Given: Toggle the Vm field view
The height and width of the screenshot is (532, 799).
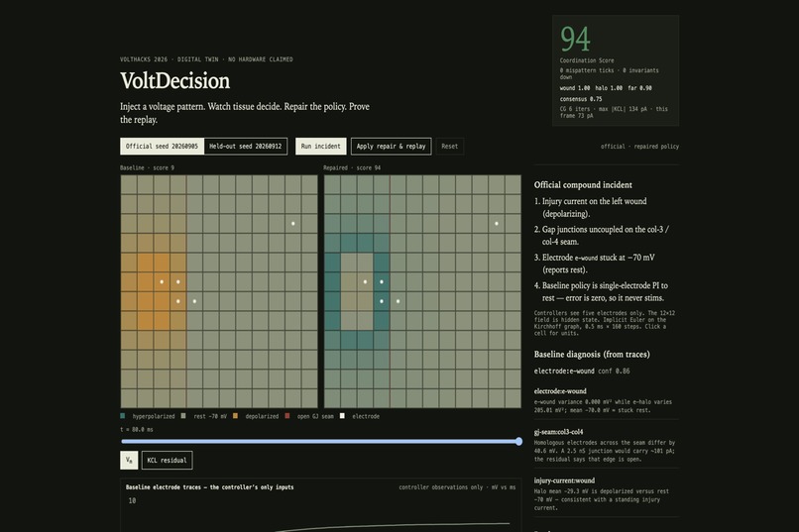Looking at the screenshot, I should [x=129, y=461].
